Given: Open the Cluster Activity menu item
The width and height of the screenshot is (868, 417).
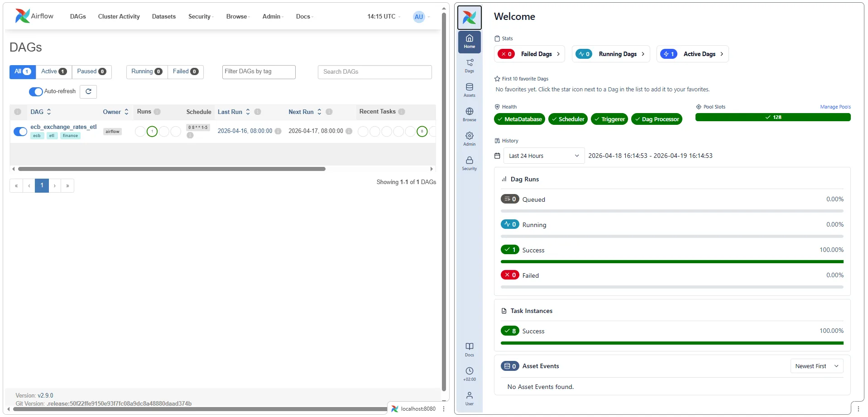Looking at the screenshot, I should [x=119, y=16].
